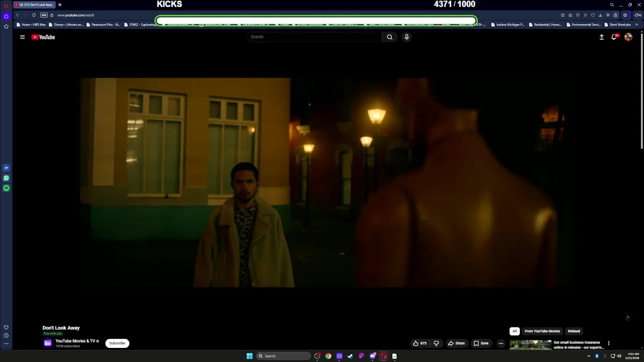
Task: Save the video to playlist
Action: [481, 343]
